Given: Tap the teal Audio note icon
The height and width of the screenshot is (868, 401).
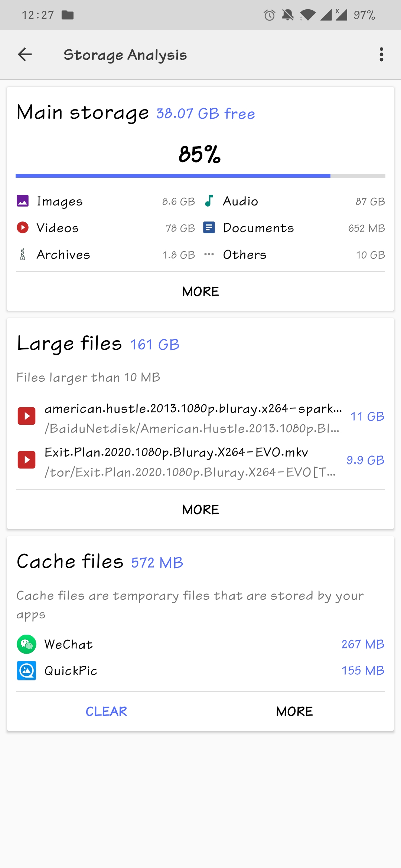Looking at the screenshot, I should [209, 201].
